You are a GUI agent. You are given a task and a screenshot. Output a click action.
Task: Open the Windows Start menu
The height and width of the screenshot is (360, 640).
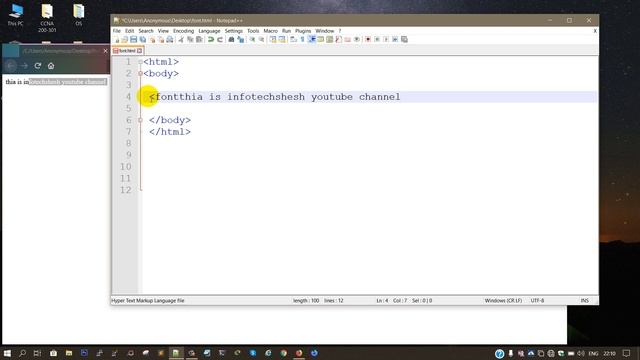[x=7, y=353]
